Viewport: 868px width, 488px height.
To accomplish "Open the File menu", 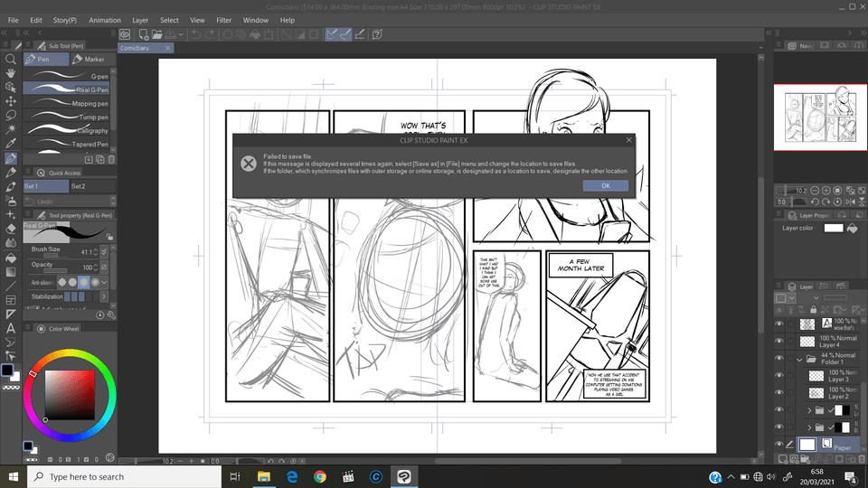I will pyautogui.click(x=14, y=20).
